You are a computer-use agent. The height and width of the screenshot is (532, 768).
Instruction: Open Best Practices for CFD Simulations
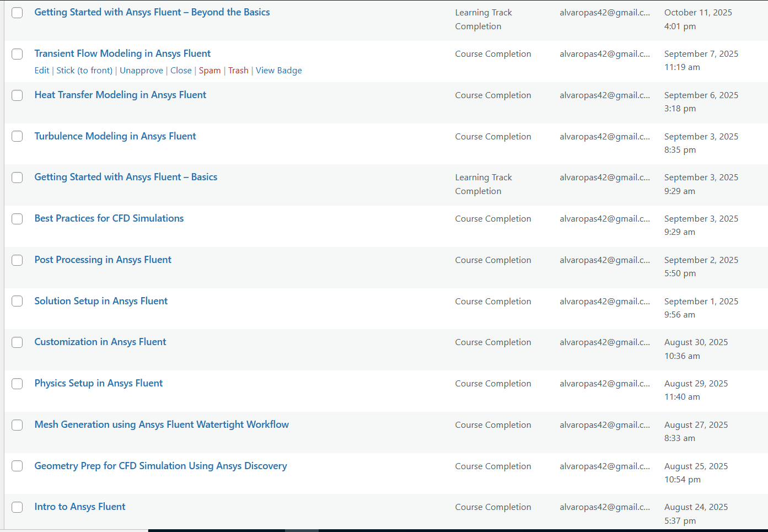tap(109, 218)
